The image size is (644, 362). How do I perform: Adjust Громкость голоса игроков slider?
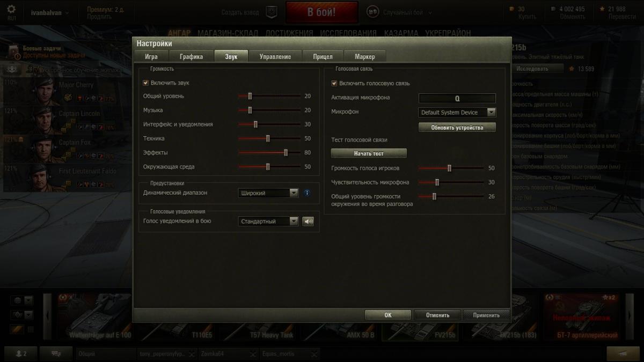(x=451, y=168)
